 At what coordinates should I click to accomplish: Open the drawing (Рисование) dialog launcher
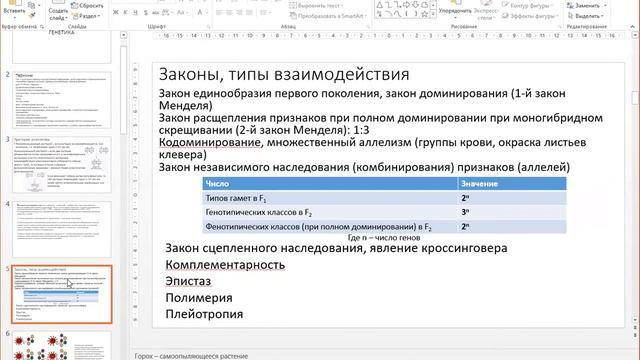coord(560,27)
